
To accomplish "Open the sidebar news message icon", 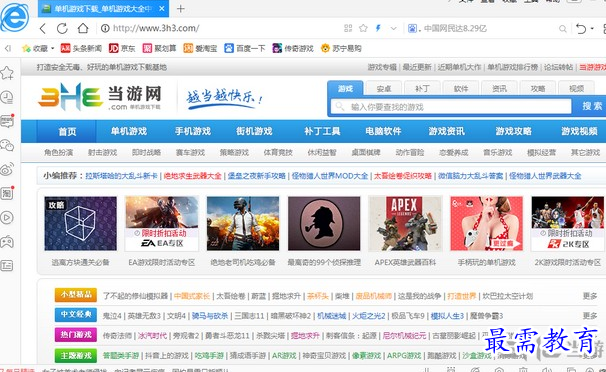I will point(7,121).
